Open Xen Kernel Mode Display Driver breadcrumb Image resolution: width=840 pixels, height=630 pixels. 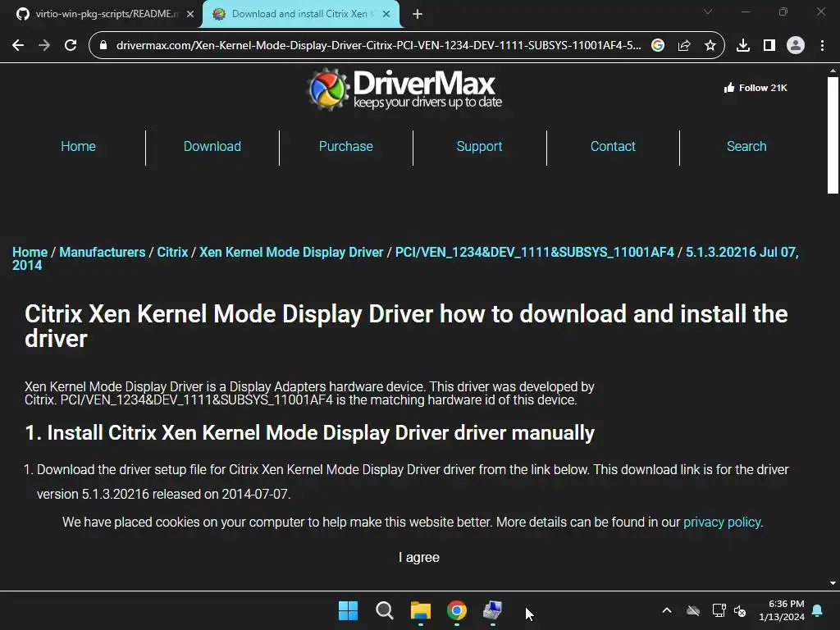coord(291,253)
